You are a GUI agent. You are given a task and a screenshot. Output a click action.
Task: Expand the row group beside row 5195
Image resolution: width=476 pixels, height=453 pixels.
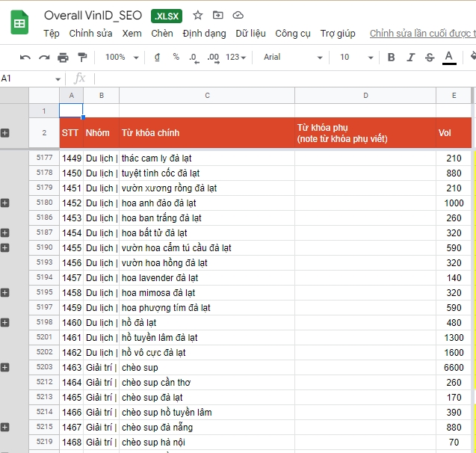[4, 293]
